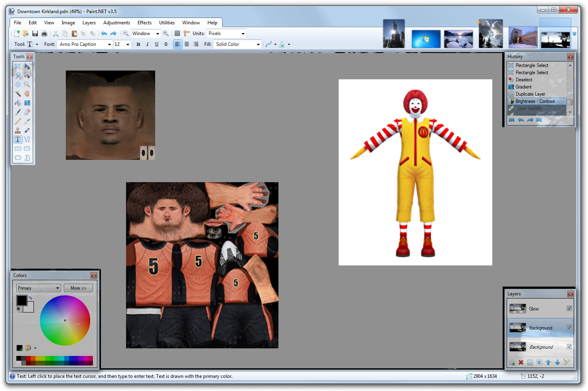The height and width of the screenshot is (391, 588).
Task: Click the Gradient tool in Tools
Action: [x=27, y=103]
